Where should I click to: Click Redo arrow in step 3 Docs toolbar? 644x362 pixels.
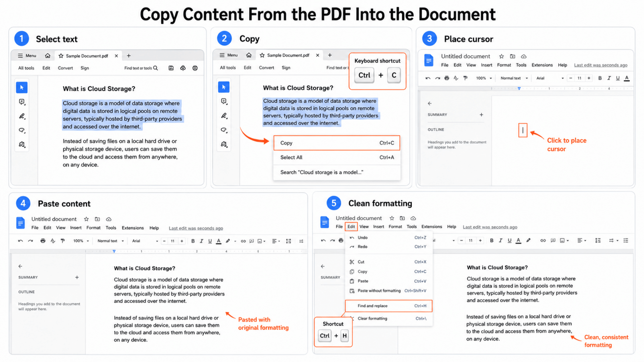tap(437, 78)
